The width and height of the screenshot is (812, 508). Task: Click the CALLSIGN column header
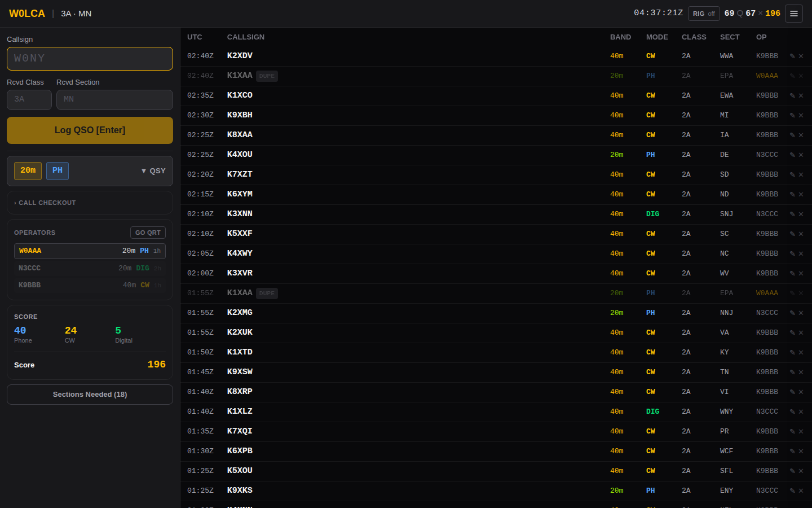(246, 37)
